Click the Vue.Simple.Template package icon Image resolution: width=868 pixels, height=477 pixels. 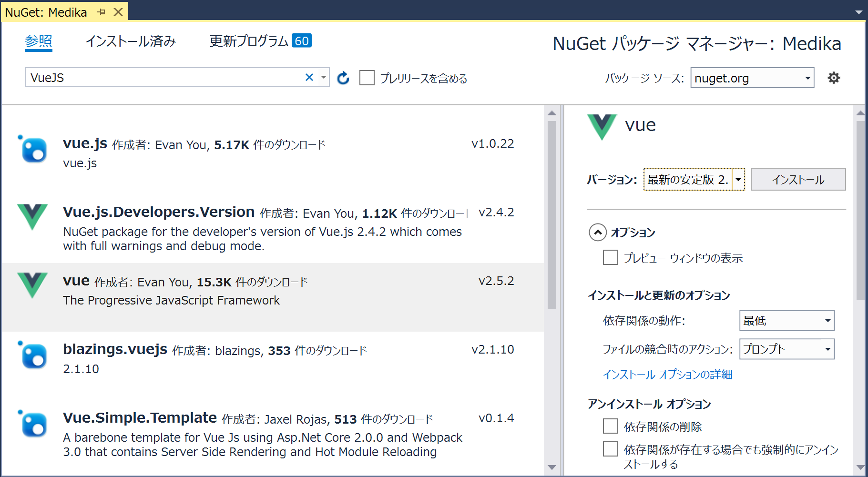pyautogui.click(x=32, y=424)
